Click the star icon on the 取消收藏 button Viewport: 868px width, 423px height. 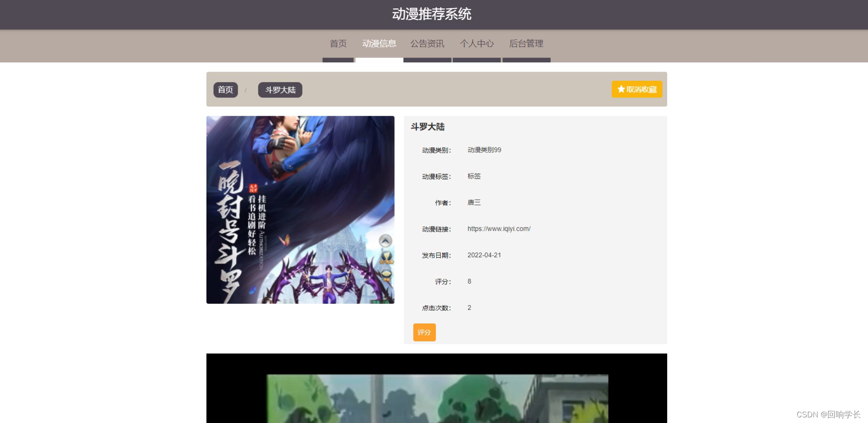pos(621,89)
